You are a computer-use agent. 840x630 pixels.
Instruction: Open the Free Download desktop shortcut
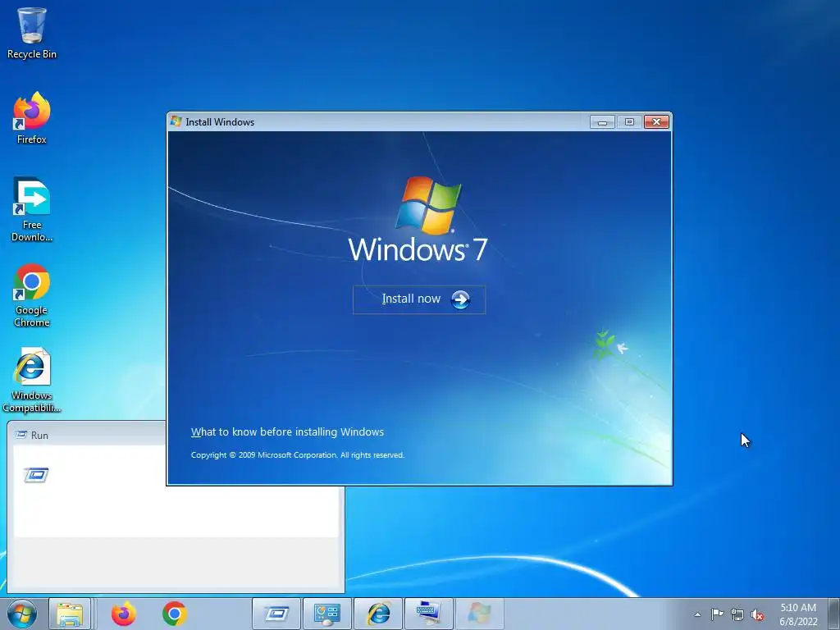[x=32, y=209]
